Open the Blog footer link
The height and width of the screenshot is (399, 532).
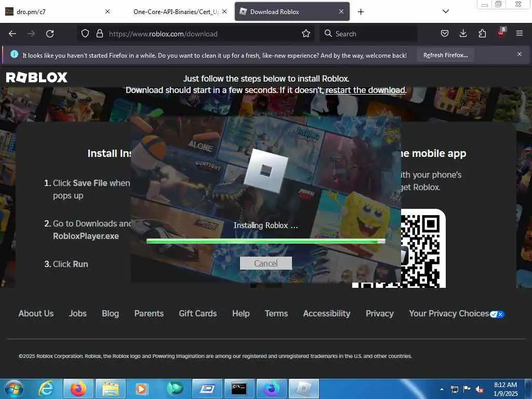[110, 314]
